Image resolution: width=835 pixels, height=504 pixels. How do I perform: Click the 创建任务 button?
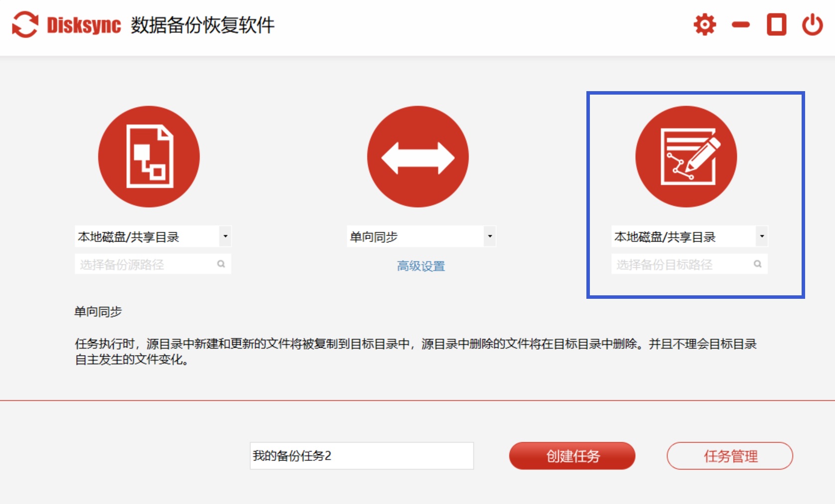coord(572,456)
